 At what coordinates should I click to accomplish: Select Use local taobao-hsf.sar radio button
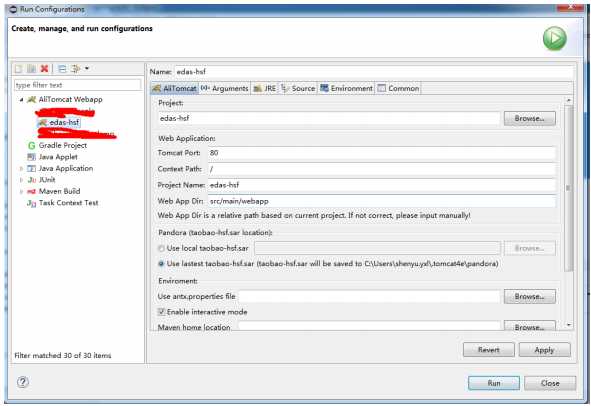[161, 248]
